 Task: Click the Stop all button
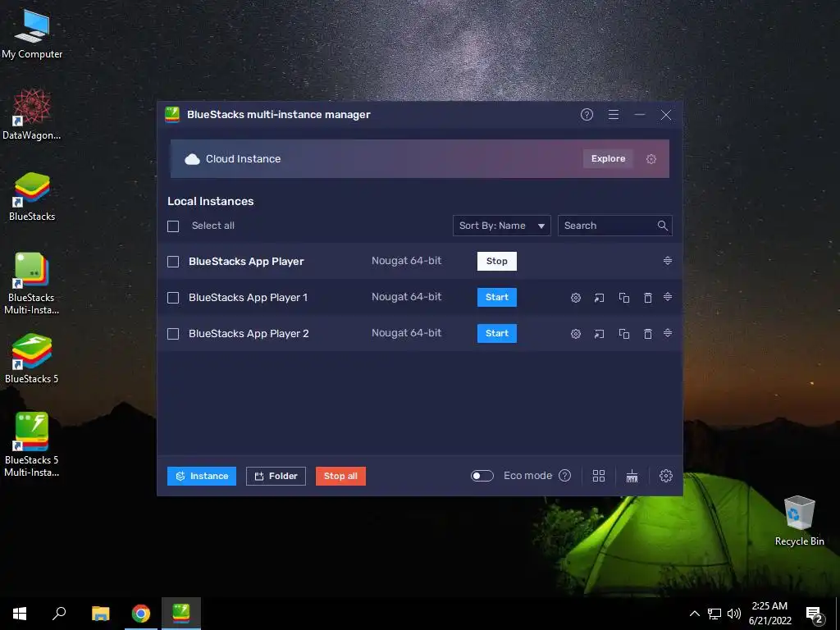(340, 476)
